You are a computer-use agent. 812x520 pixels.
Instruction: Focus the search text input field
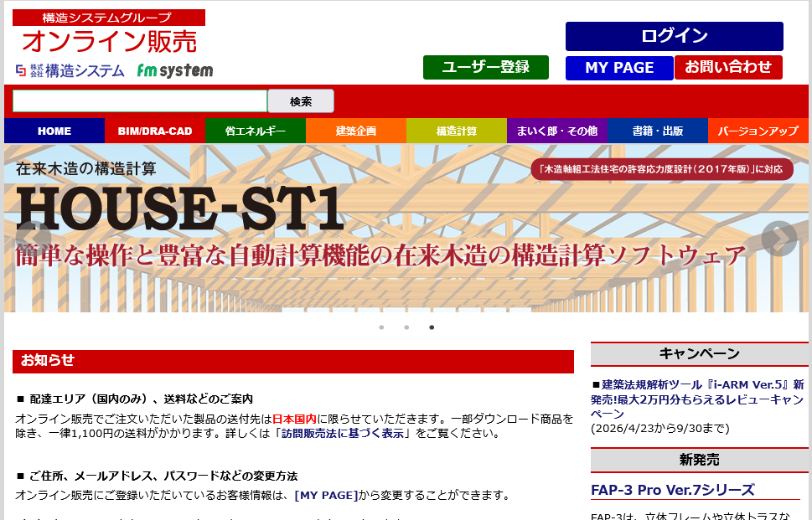point(140,100)
